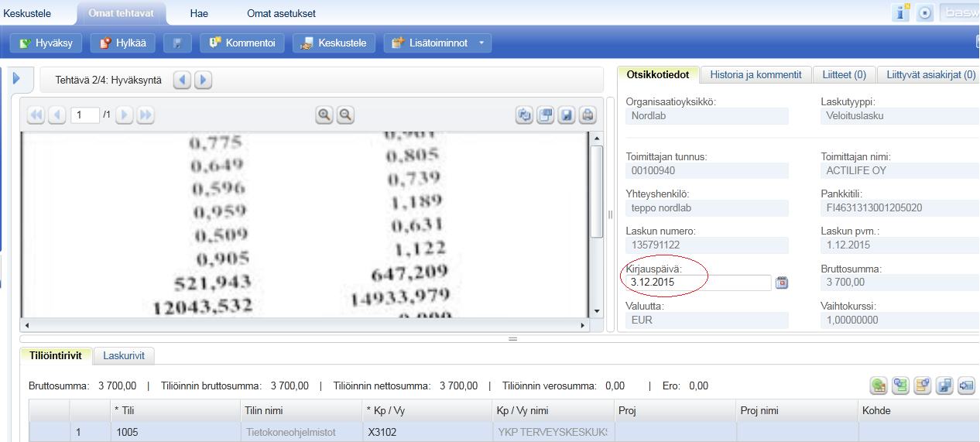Click the Pankkitili IBAN value
This screenshot has width=980, height=442.
click(900, 208)
